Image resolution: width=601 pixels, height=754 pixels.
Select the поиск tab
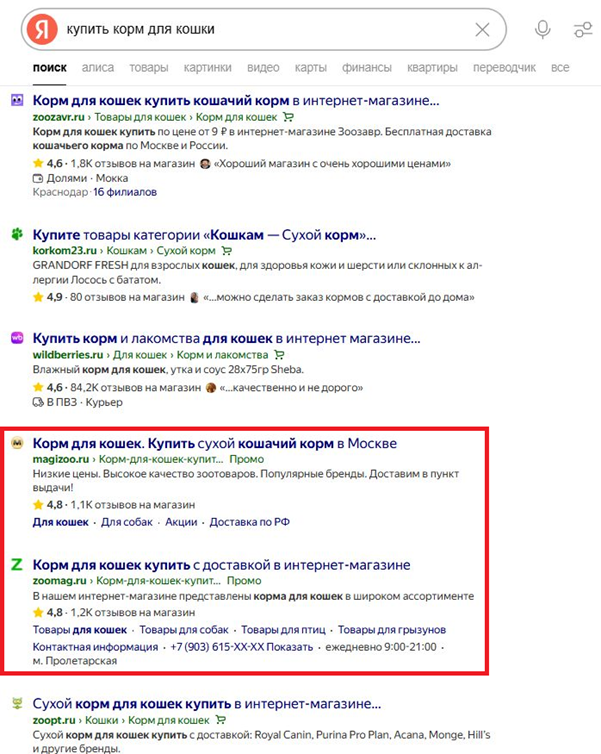click(x=50, y=68)
